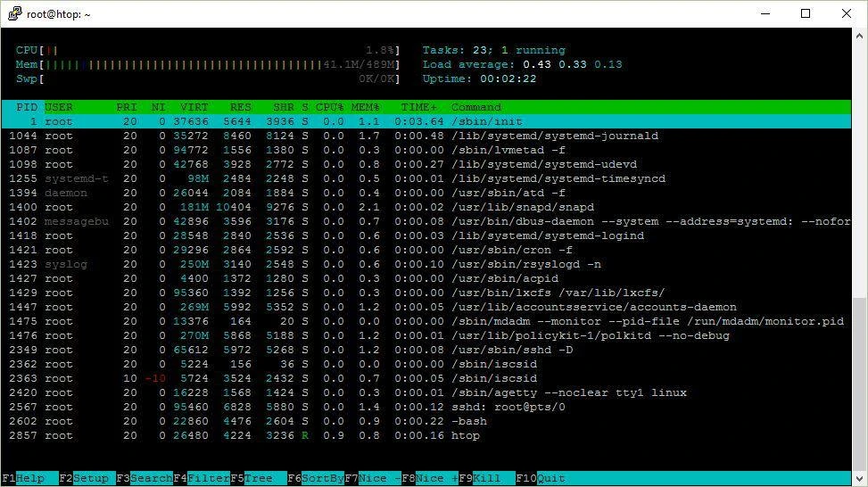The width and height of the screenshot is (868, 487).
Task: Select the /sbin/lvmetad -f row
Action: click(x=426, y=151)
